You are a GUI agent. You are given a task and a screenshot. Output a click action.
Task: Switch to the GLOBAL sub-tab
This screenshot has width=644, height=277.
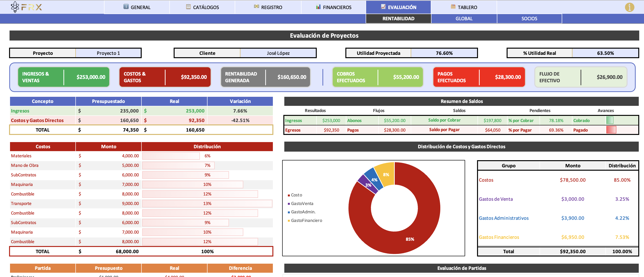pos(464,19)
